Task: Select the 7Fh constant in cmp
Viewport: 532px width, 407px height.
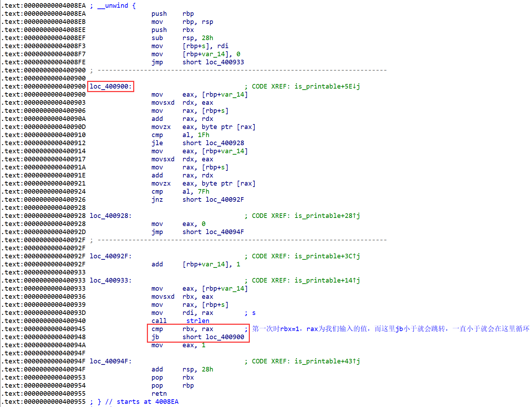Action: pyautogui.click(x=203, y=192)
